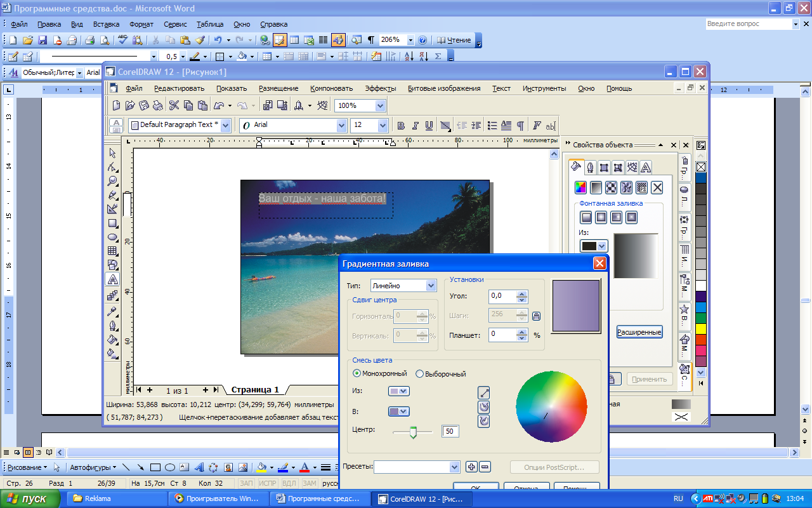Toggle show paragraph marks in Word toolbar
Screen dimensions: 812x508
coord(371,40)
